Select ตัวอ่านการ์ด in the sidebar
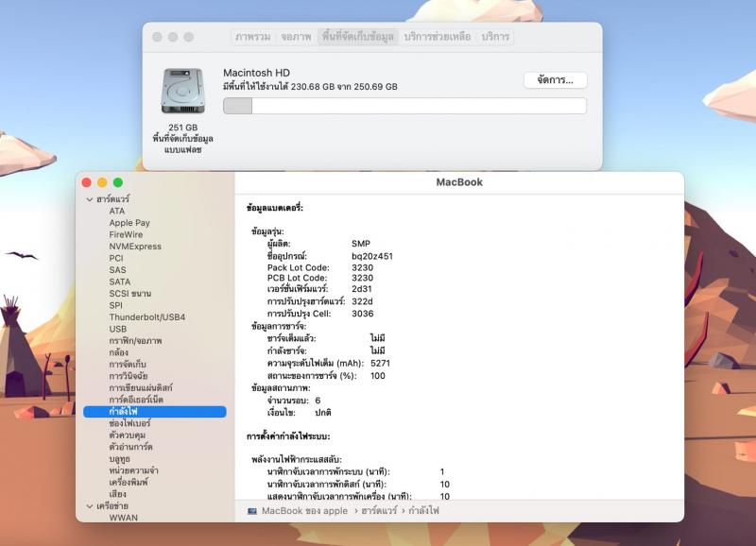The height and width of the screenshot is (546, 756). tap(130, 447)
